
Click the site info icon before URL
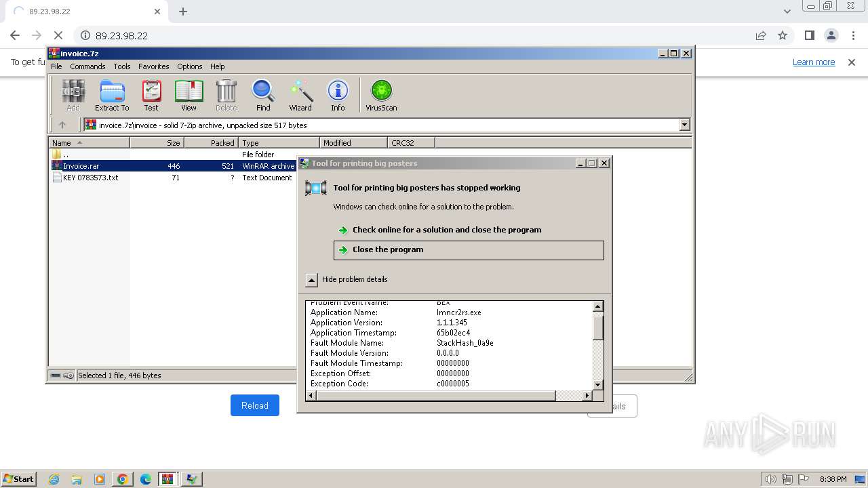85,35
